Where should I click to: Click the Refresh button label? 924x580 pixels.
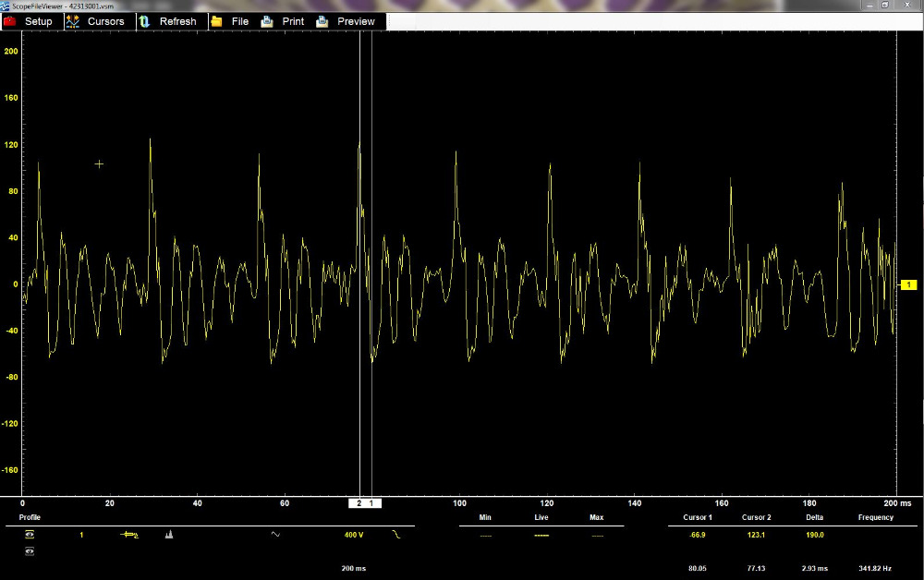pyautogui.click(x=177, y=21)
